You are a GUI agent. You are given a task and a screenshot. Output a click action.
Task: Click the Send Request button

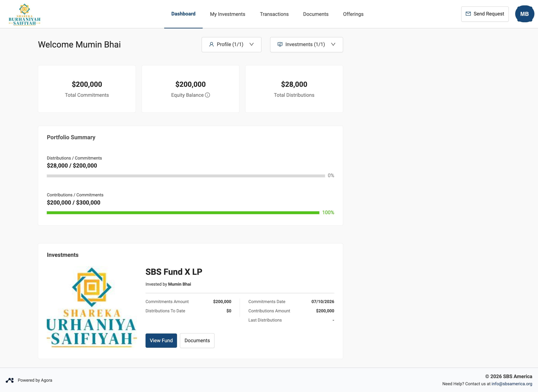click(x=485, y=14)
